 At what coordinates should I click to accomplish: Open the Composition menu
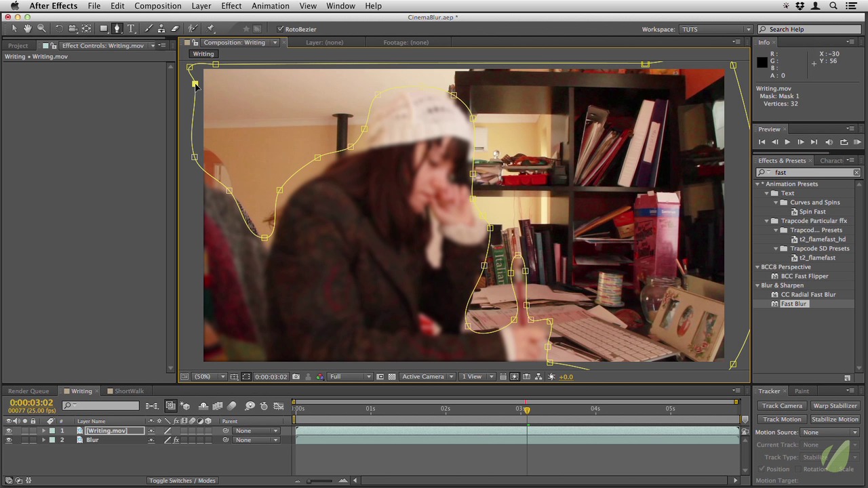(x=157, y=6)
